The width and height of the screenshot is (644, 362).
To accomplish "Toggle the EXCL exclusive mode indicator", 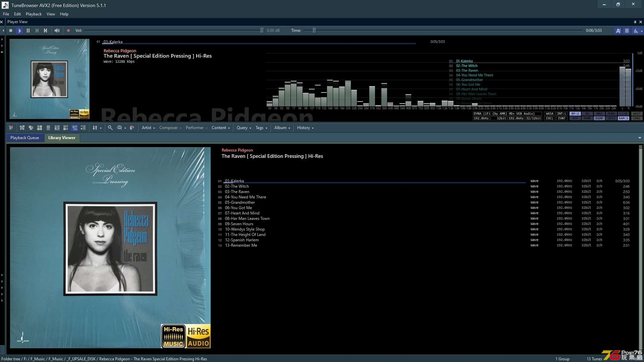I will click(x=550, y=118).
